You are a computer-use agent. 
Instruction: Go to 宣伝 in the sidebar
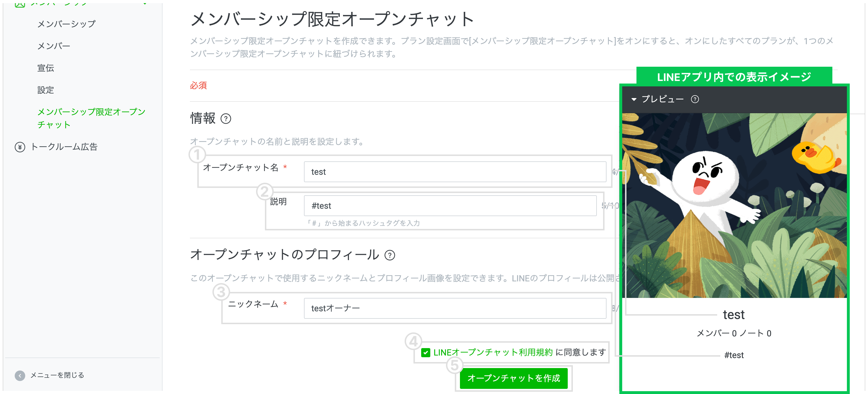(46, 68)
